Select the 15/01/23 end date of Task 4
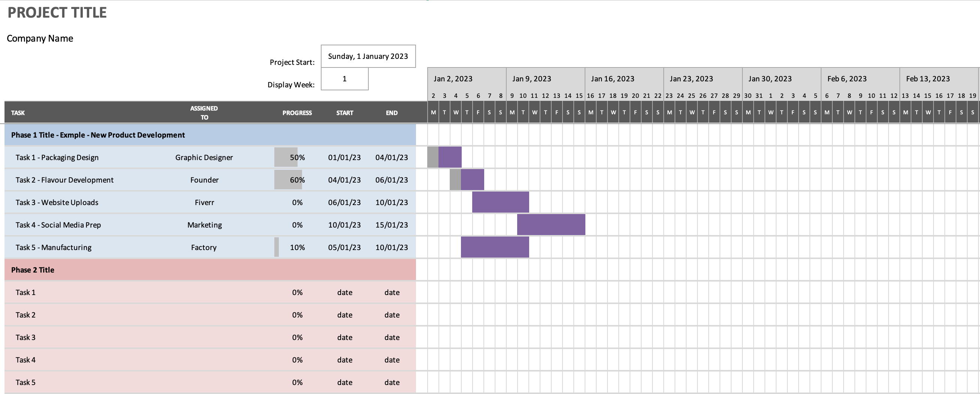Screen dimensions: 980x394 click(x=392, y=225)
